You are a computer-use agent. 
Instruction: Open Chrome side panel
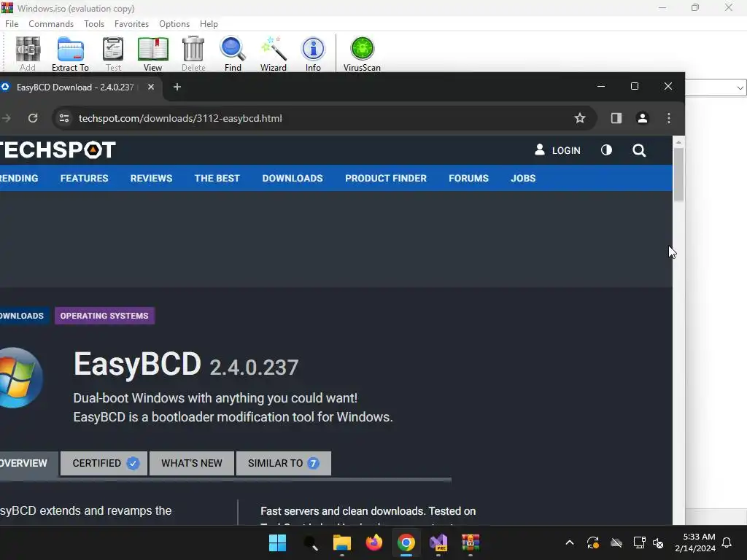[616, 118]
